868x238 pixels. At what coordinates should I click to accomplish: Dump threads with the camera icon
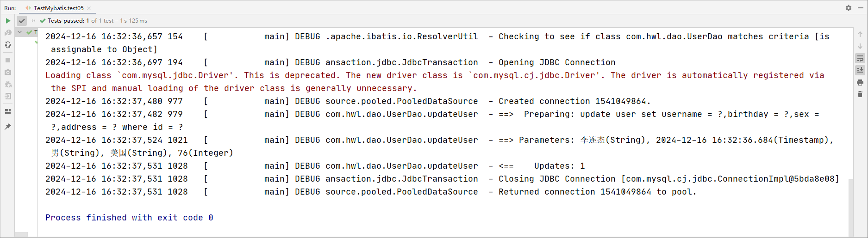pyautogui.click(x=8, y=72)
